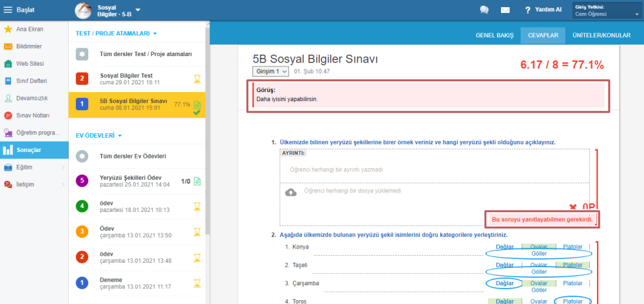Expand the Sosyal Bilgiler - 5-B class dropdown
The height and width of the screenshot is (304, 644).
pyautogui.click(x=138, y=10)
